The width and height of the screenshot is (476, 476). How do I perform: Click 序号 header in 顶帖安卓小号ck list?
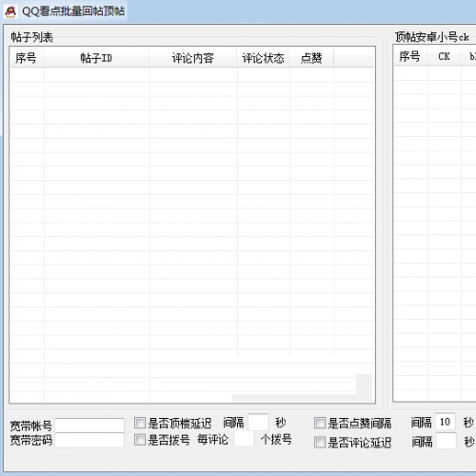(410, 56)
